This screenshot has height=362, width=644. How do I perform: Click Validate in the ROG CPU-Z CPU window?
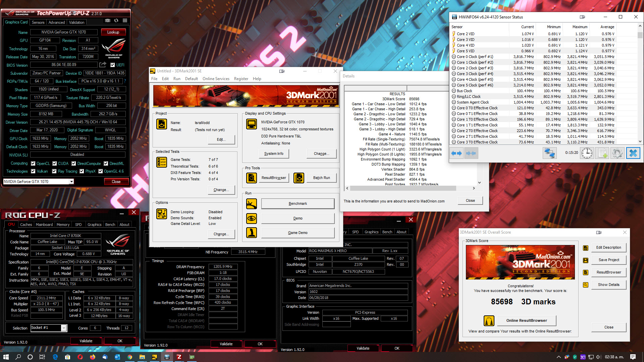click(x=86, y=341)
